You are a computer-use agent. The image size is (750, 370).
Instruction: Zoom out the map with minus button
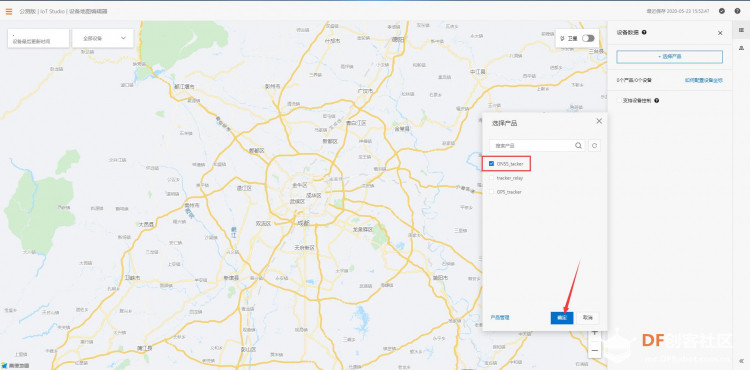point(595,350)
